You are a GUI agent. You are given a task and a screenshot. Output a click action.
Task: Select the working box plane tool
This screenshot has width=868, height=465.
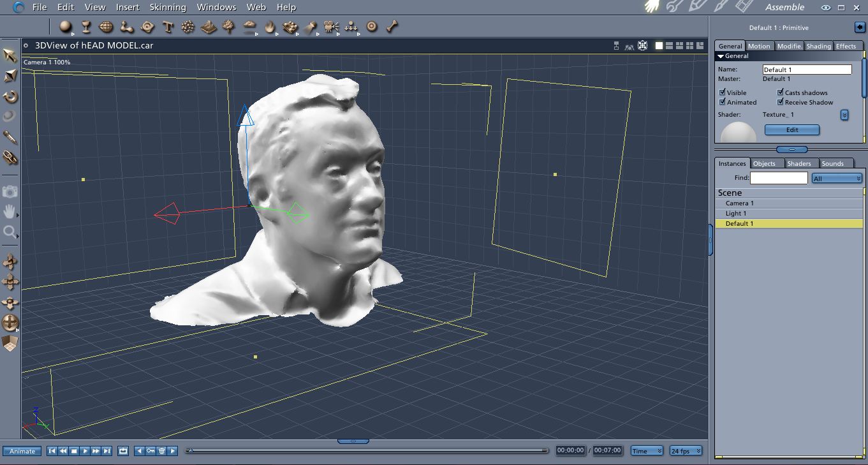point(10,343)
